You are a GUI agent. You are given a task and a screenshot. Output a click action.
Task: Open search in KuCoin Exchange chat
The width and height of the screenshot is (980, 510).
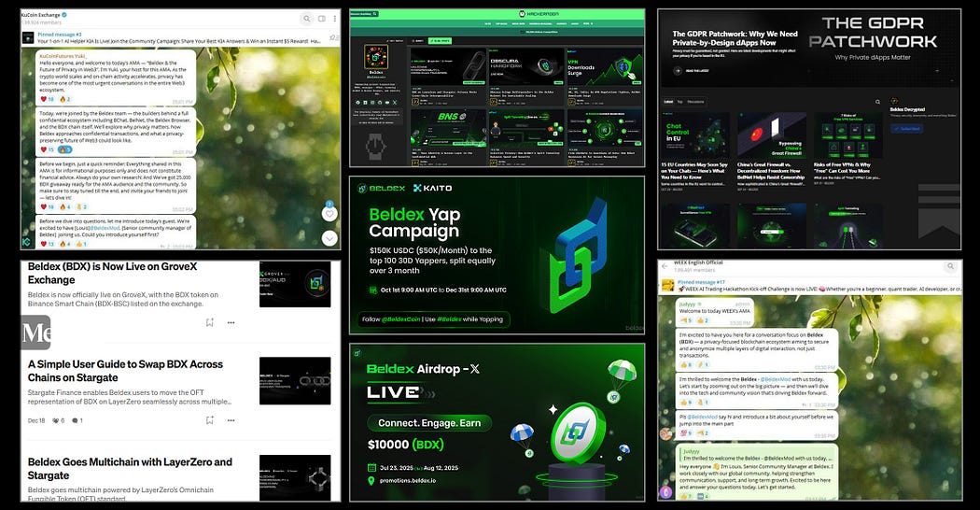306,19
